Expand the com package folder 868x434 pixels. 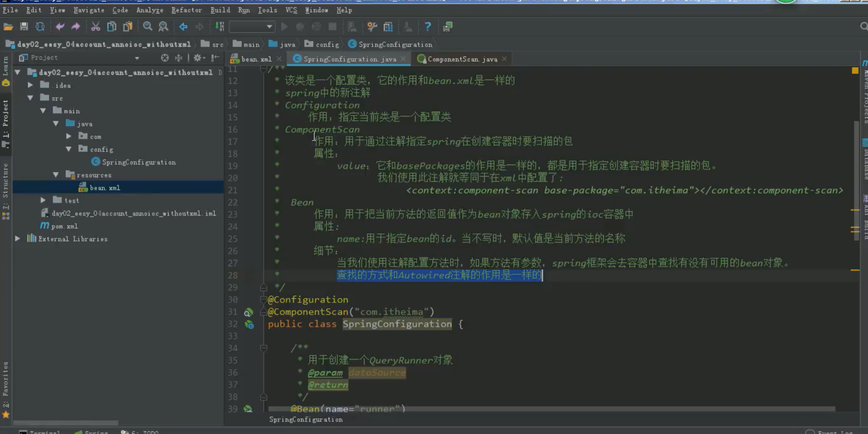pos(69,137)
